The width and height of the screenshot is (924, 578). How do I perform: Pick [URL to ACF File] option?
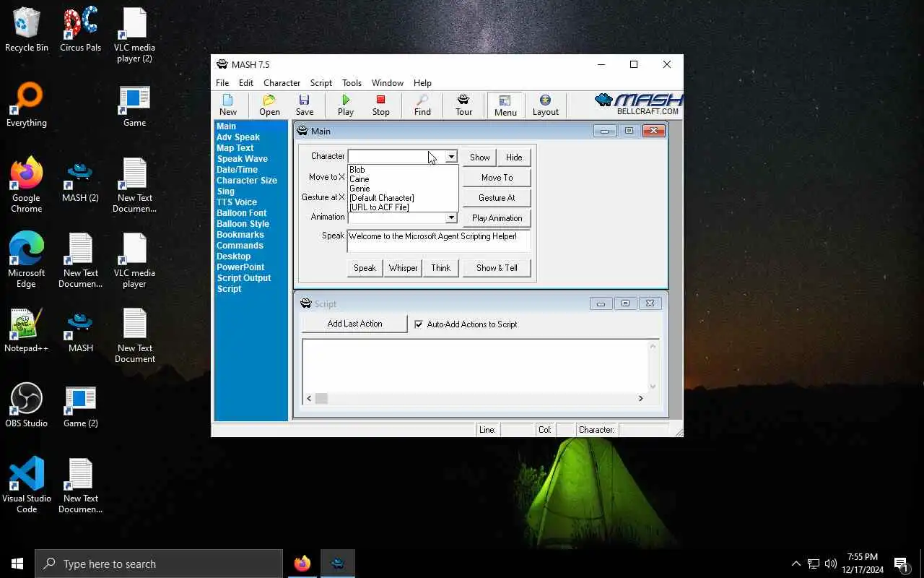tap(403, 207)
